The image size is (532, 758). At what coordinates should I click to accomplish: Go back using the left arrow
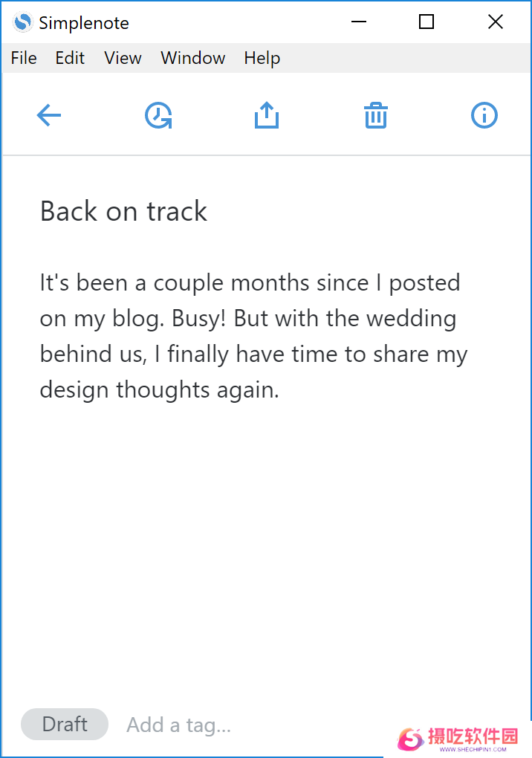pyautogui.click(x=49, y=116)
